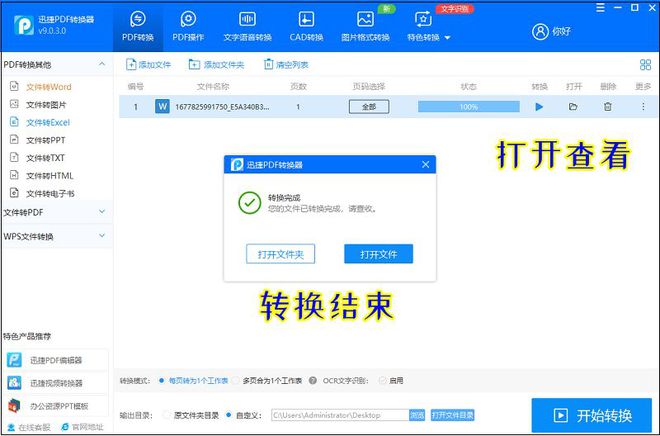Select 文件转Word in sidebar
Viewport: 660px width, 436px height.
[49, 87]
